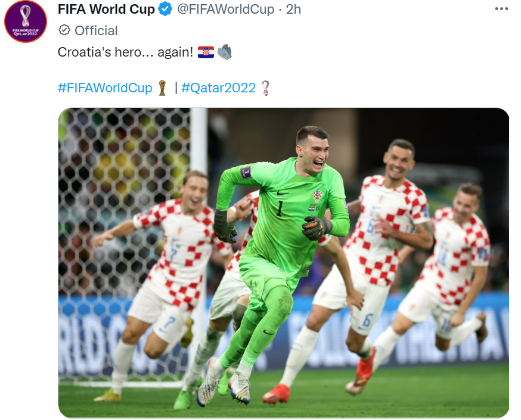
Task: Open the three-dot more options menu
Action: 501,9
